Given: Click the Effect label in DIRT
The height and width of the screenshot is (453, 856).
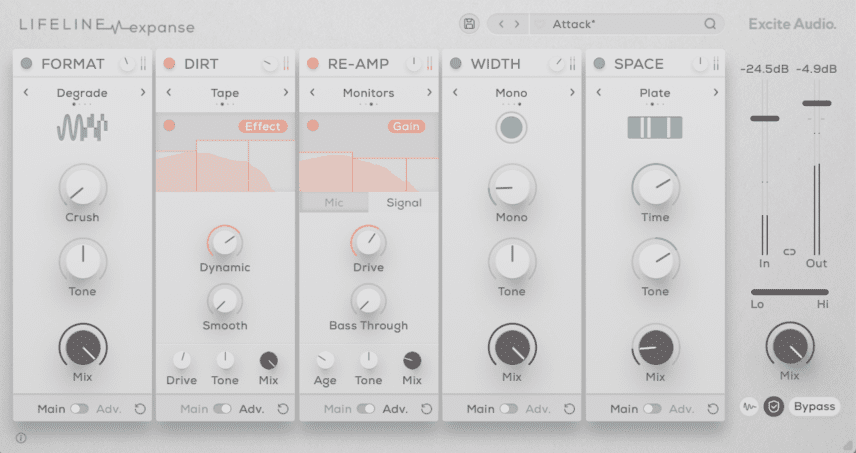Looking at the screenshot, I should [263, 126].
